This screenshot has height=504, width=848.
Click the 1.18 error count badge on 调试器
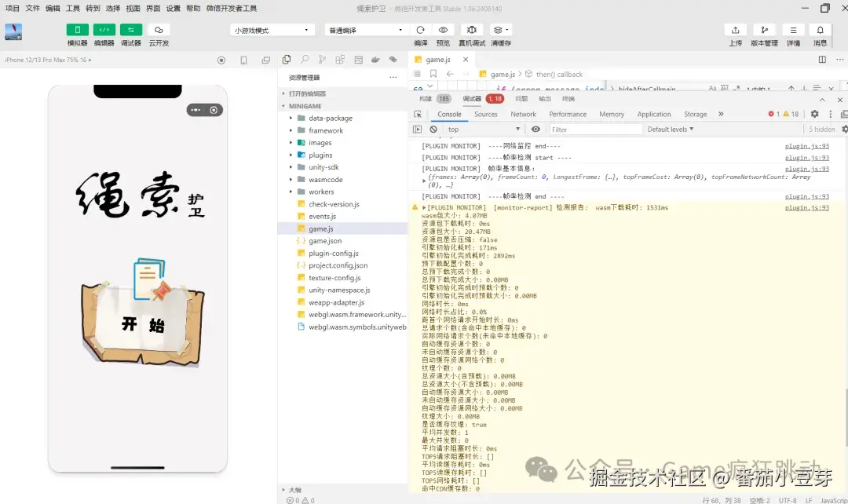[x=494, y=100]
